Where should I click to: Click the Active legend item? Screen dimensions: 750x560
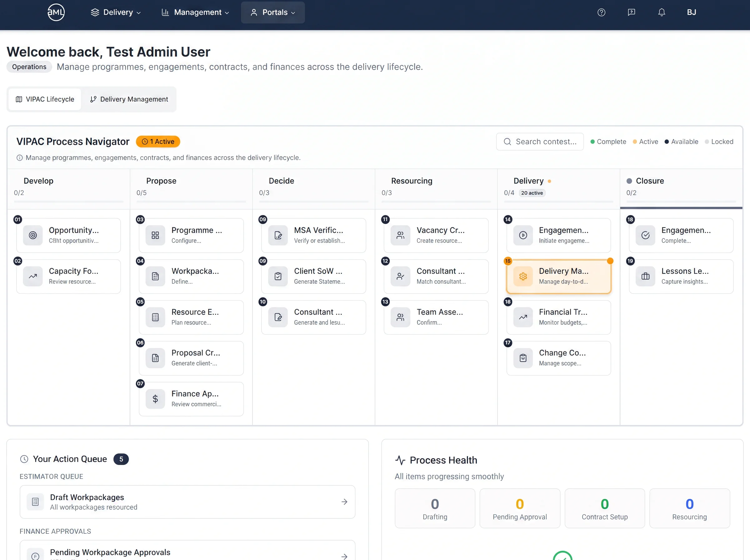(645, 142)
